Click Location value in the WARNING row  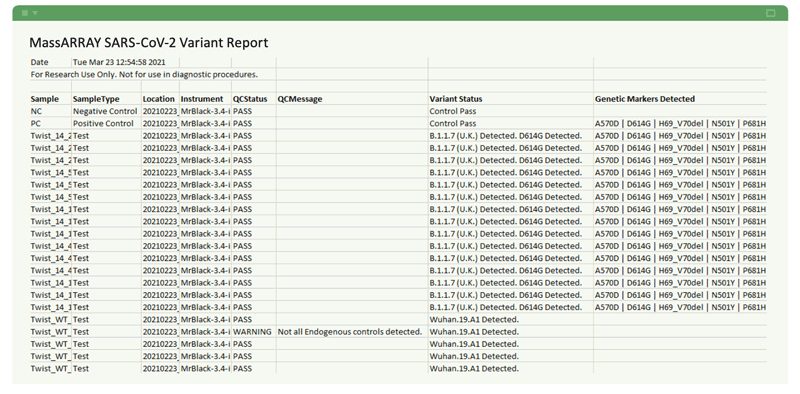tap(160, 332)
